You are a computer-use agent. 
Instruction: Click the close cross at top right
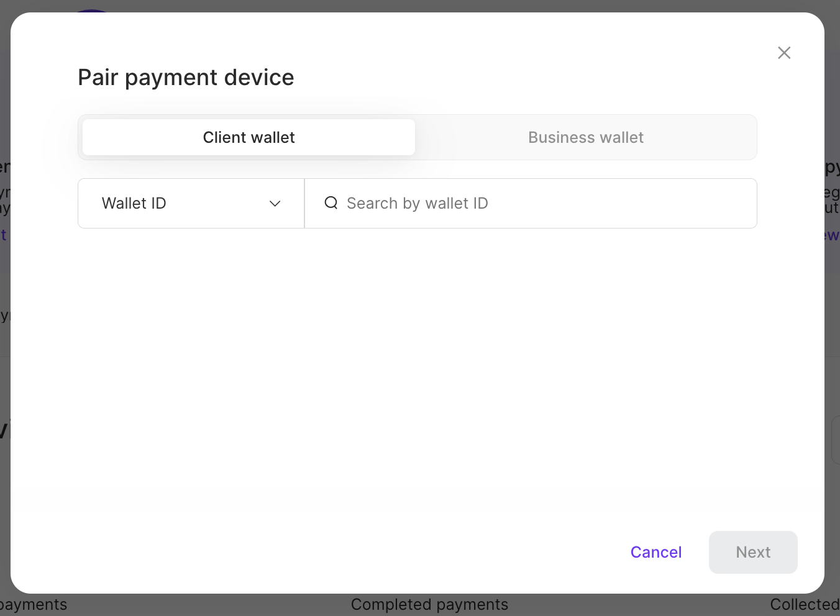pyautogui.click(x=784, y=53)
